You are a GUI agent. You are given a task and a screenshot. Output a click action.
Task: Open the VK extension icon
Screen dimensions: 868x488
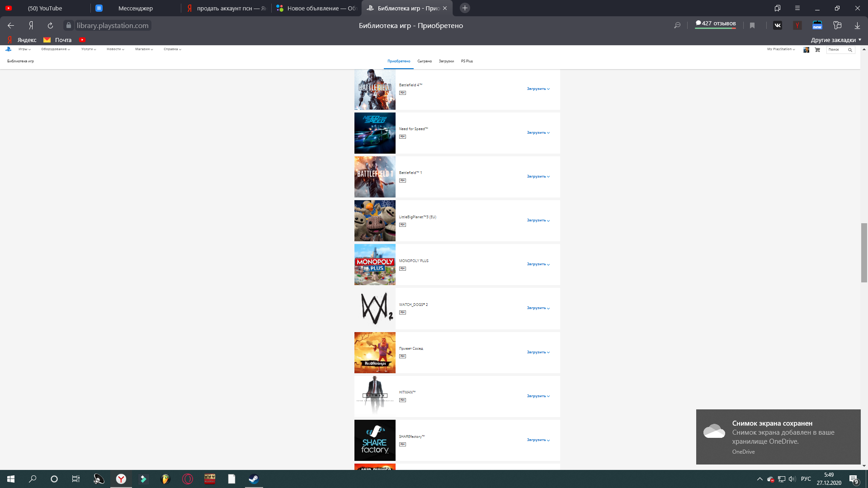coord(778,25)
